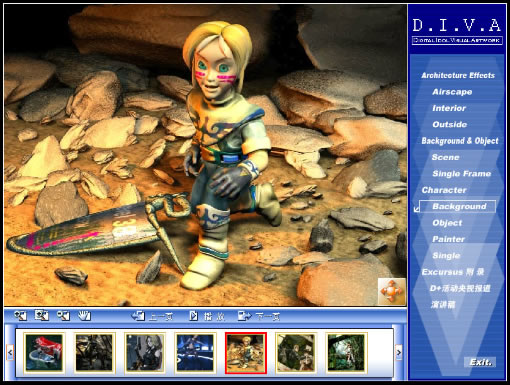Open the Airscape gallery category
The width and height of the screenshot is (510, 385).
tap(452, 92)
